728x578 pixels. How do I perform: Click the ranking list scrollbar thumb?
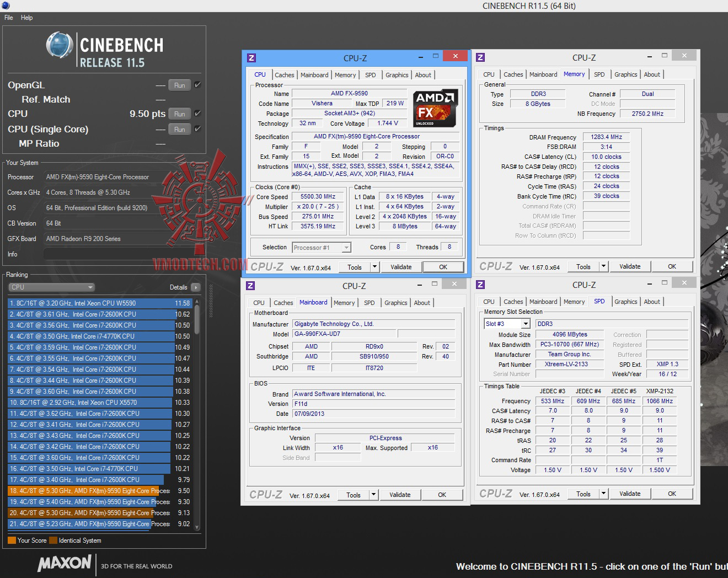tap(197, 320)
